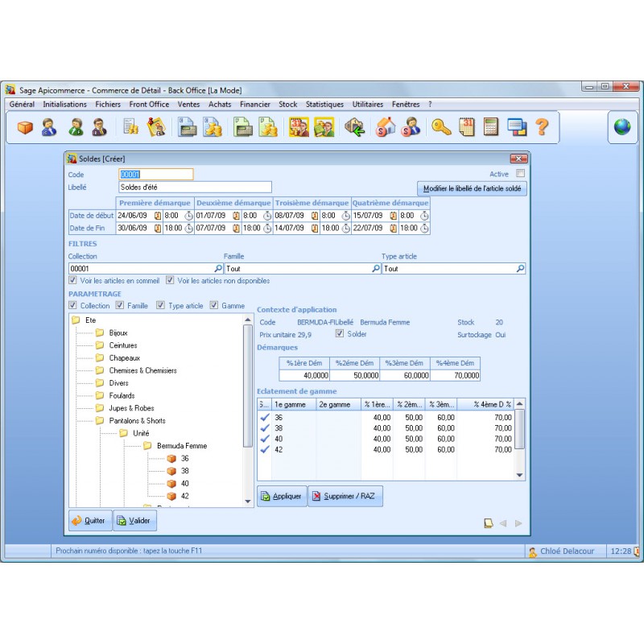Open the Fichiers menu
Screen dimensions: 644x644
pyautogui.click(x=108, y=105)
